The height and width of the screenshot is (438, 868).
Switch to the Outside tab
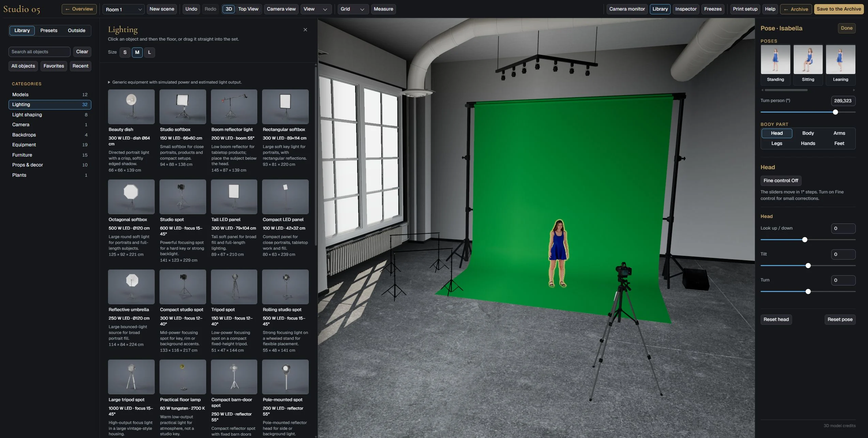tap(76, 30)
